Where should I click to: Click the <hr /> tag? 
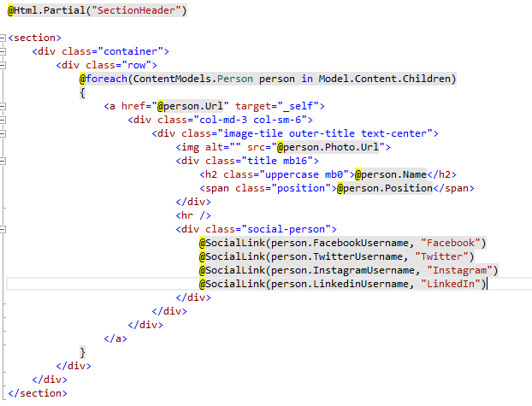193,215
